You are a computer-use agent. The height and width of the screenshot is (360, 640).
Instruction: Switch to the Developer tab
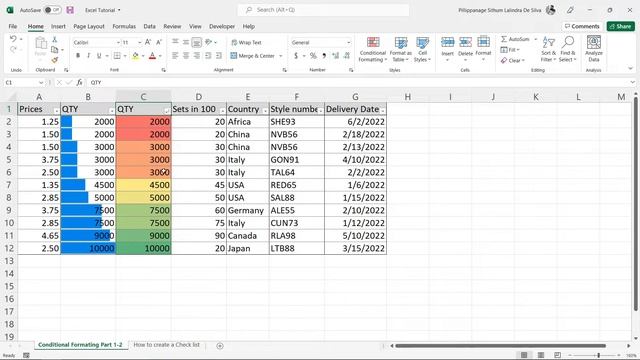222,26
